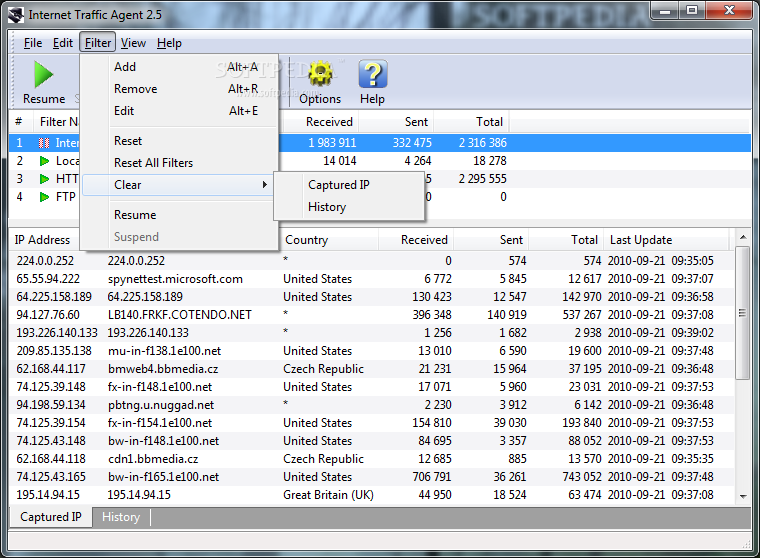Click the green arrow icon on the FTP row
Viewport: 760px width, 558px height.
pos(44,197)
